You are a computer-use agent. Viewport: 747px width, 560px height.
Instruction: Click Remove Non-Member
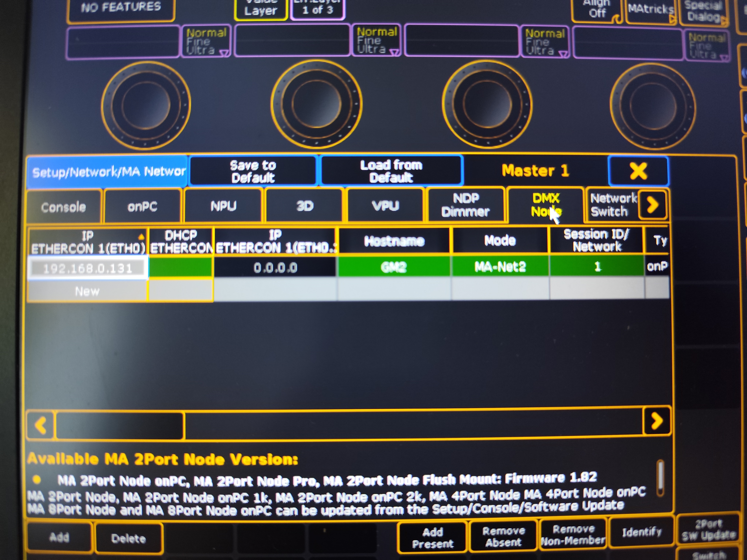coord(573,535)
